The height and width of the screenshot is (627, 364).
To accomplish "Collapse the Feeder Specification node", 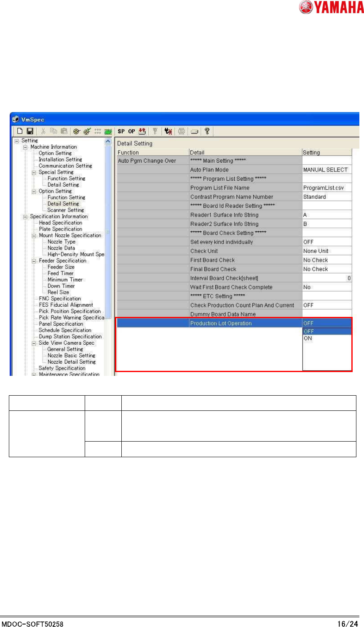I will click(34, 261).
